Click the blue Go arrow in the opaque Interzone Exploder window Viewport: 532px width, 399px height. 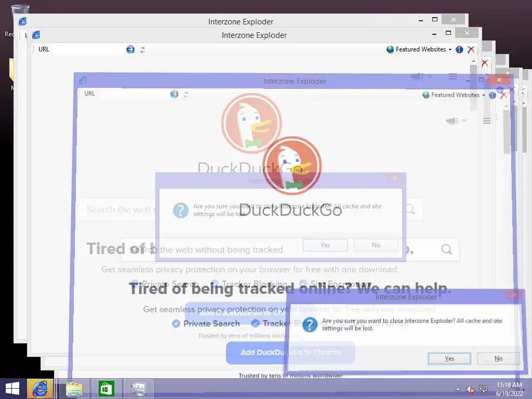point(130,49)
